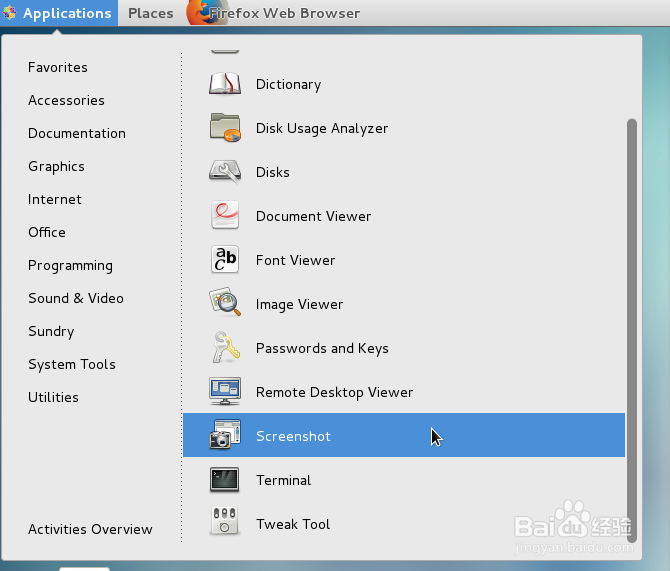This screenshot has width=670, height=571.
Task: Open the Applications menu in top bar
Action: click(58, 13)
